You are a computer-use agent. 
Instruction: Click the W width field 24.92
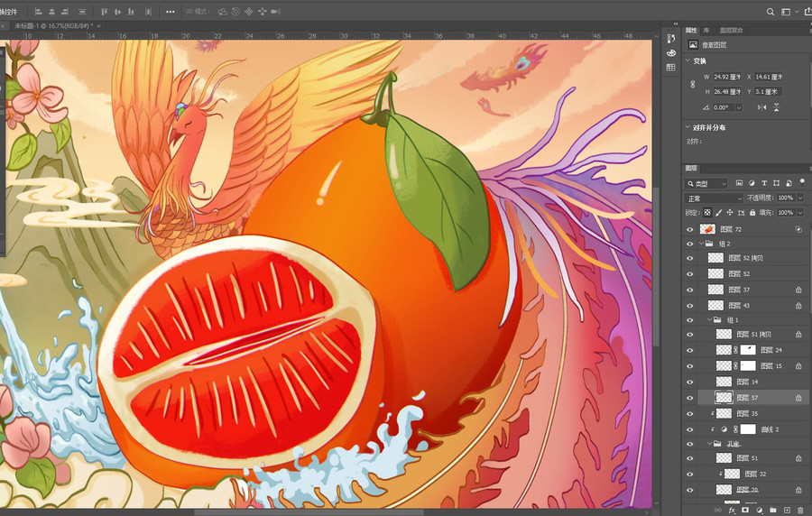pyautogui.click(x=727, y=77)
